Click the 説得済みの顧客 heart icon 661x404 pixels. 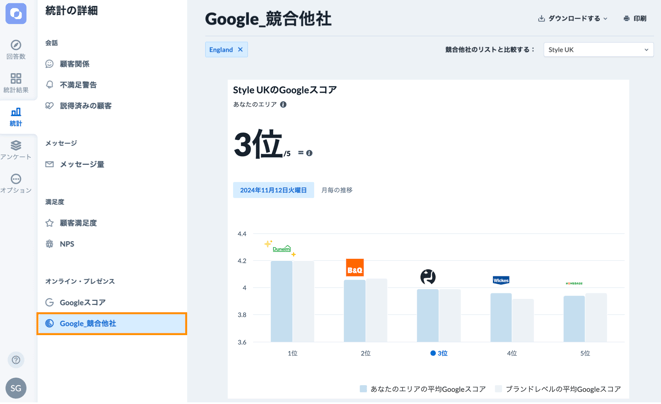(x=49, y=105)
